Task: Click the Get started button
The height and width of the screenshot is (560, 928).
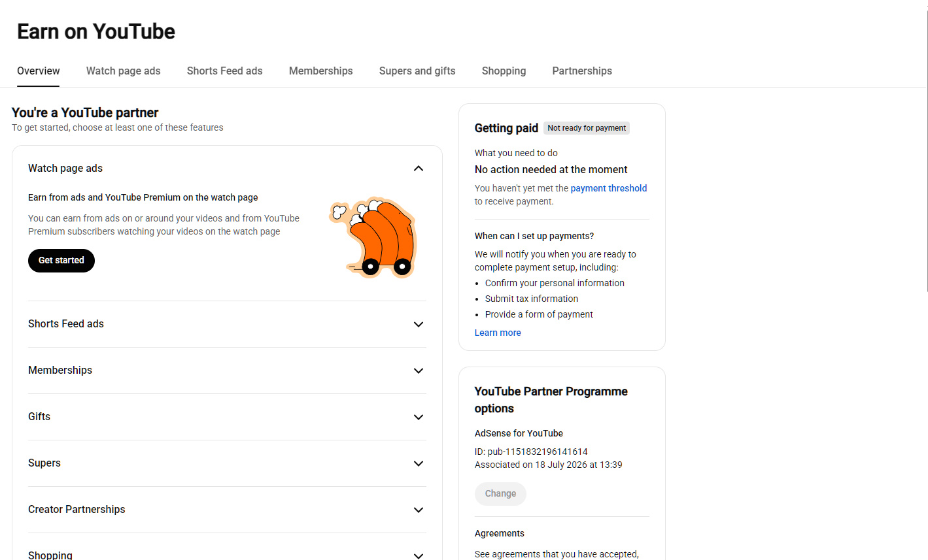Action: click(61, 260)
